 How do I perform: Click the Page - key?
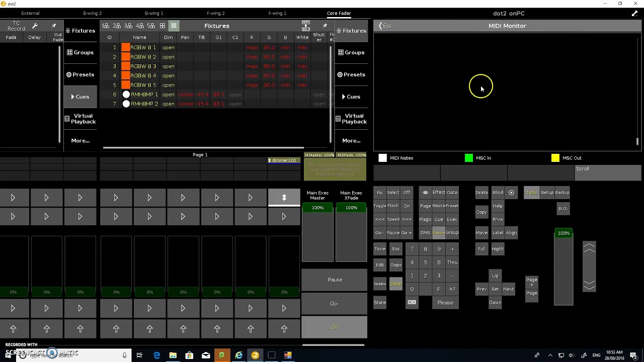tap(532, 296)
